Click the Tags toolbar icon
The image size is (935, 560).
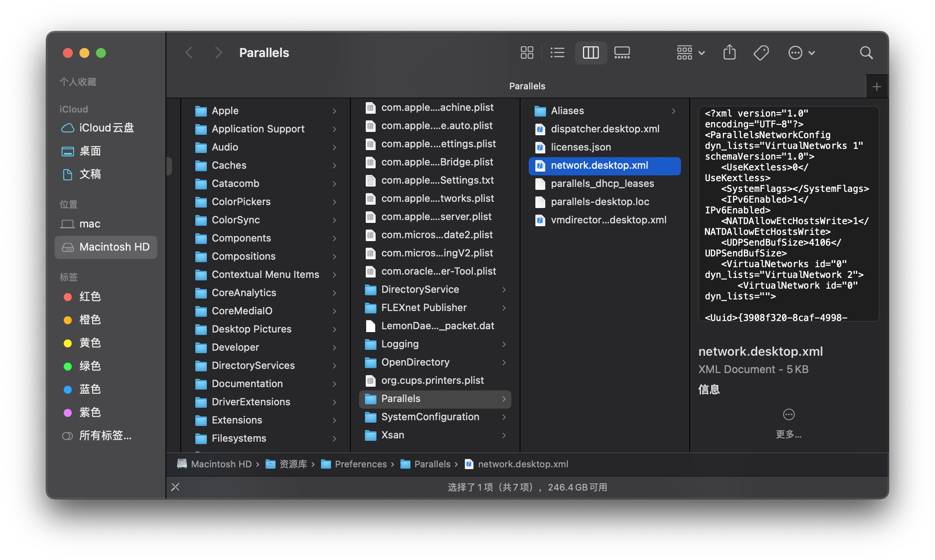(x=761, y=53)
